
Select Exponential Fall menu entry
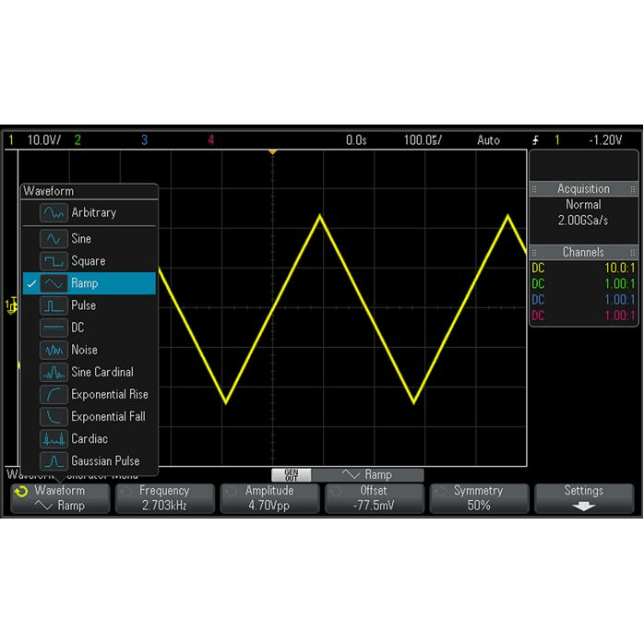click(x=108, y=416)
